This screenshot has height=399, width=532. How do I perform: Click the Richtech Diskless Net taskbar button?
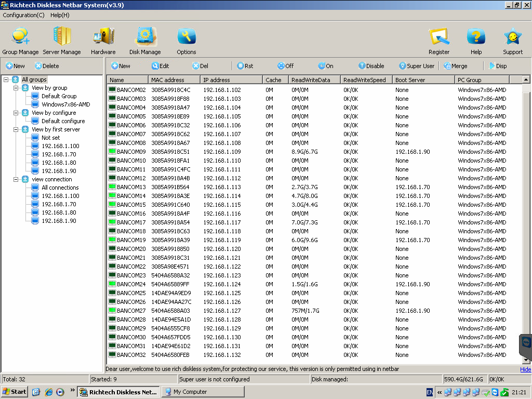[x=118, y=392]
